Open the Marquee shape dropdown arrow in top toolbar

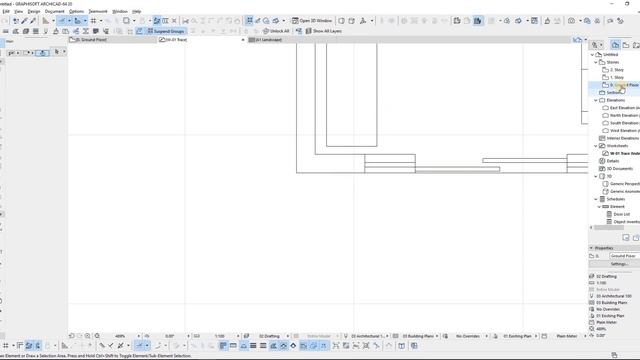click(134, 20)
